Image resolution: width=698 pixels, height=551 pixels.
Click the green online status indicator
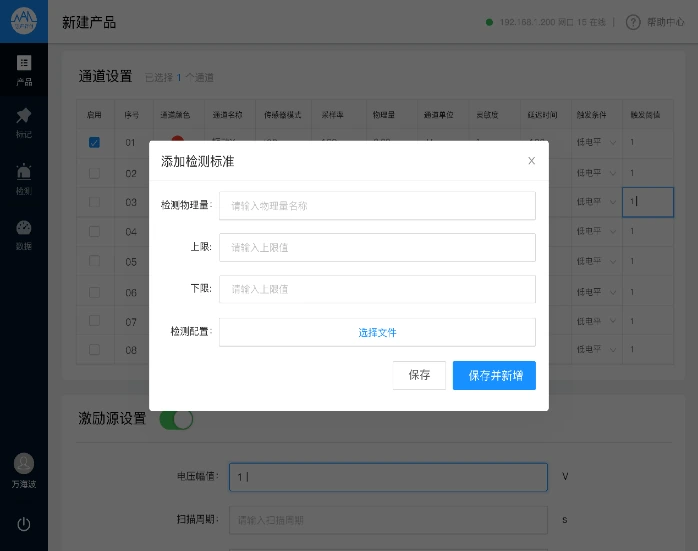[x=489, y=22]
